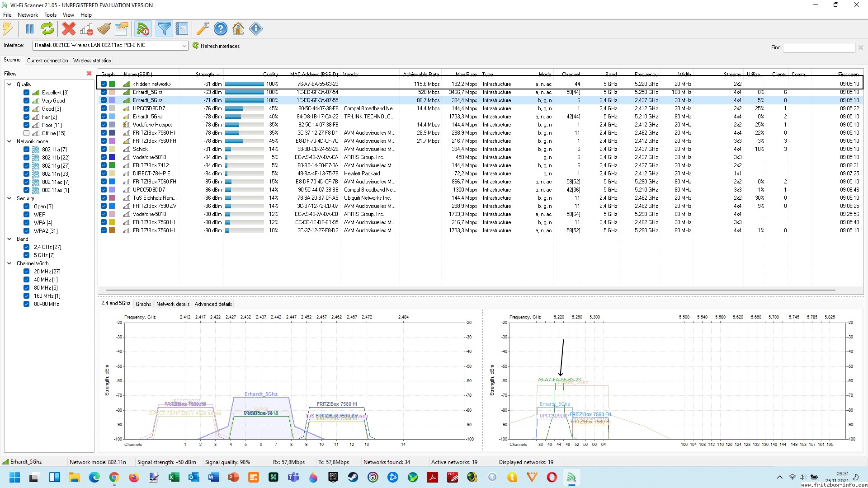The image size is (868, 488).
Task: Clear the Find box with the X icon
Action: point(861,47)
